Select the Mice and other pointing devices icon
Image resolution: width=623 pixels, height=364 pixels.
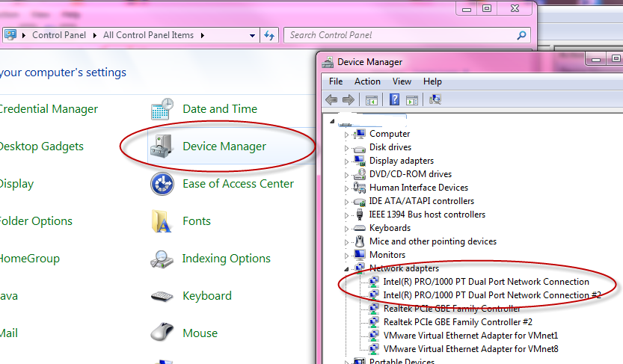pyautogui.click(x=360, y=241)
